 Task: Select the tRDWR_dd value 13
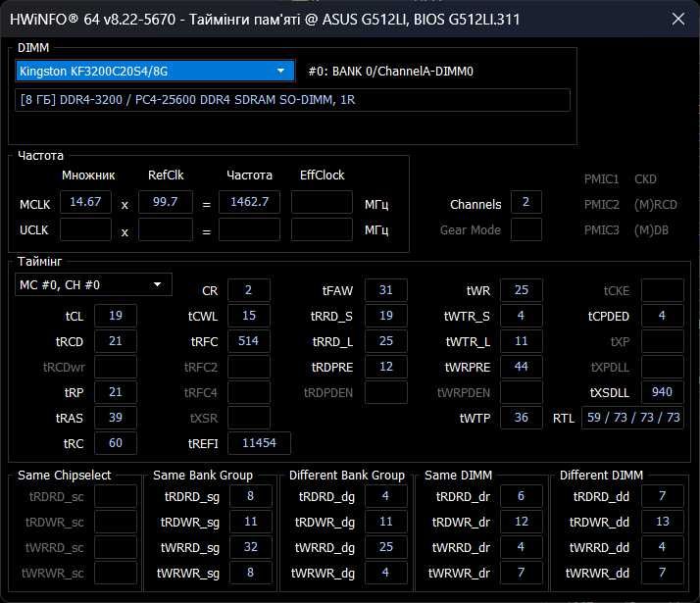pyautogui.click(x=663, y=522)
